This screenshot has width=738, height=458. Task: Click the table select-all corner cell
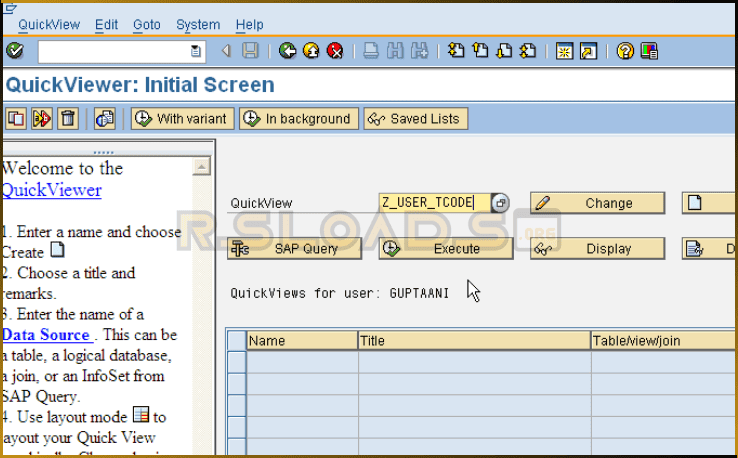237,340
